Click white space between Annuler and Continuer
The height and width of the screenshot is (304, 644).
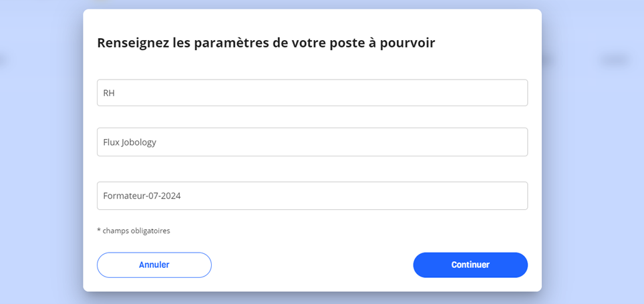tap(312, 265)
